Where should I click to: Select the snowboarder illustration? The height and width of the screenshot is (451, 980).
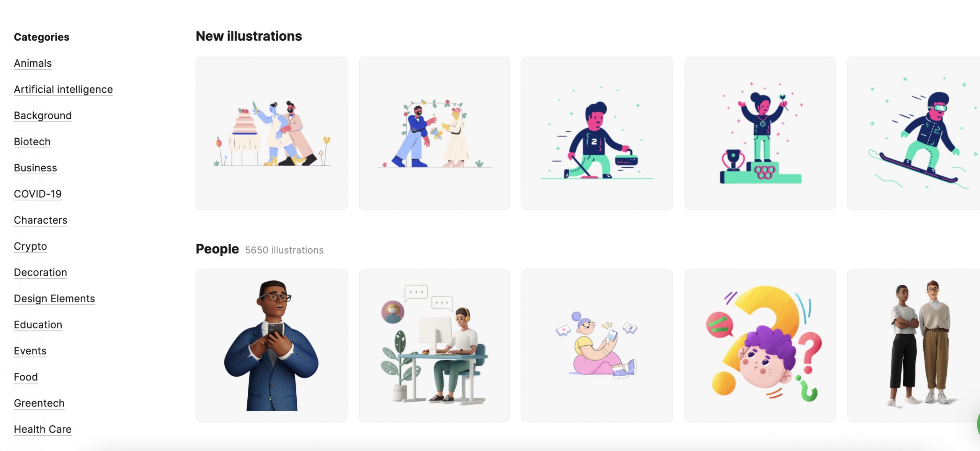[914, 133]
